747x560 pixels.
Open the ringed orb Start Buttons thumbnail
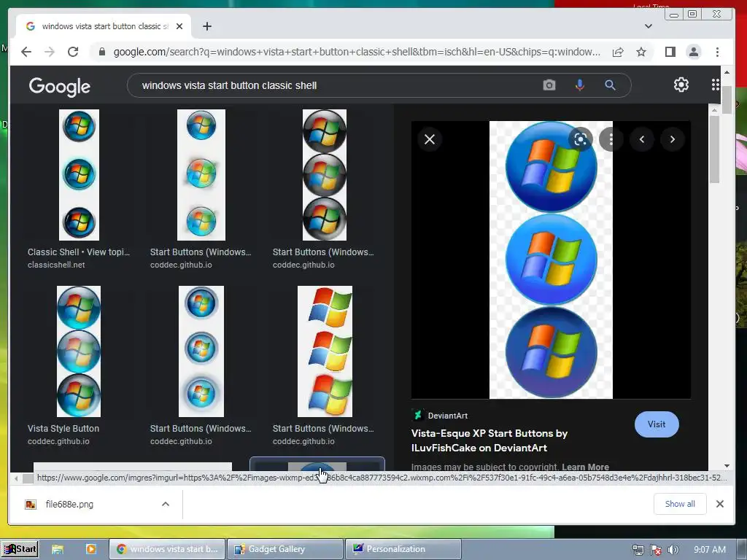(x=201, y=351)
